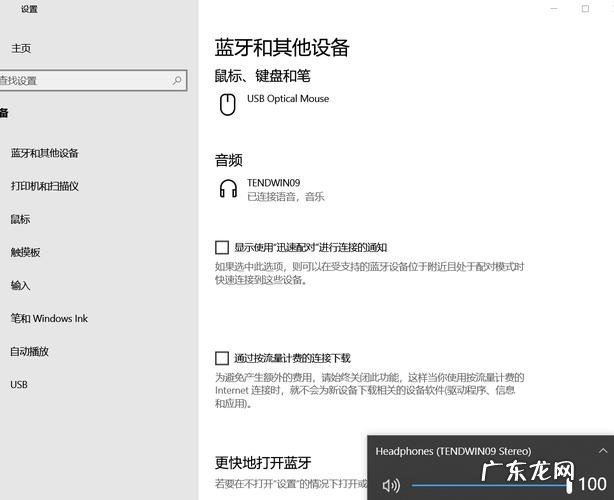Go to 主页 in the sidebar
The height and width of the screenshot is (500, 614).
[21, 48]
